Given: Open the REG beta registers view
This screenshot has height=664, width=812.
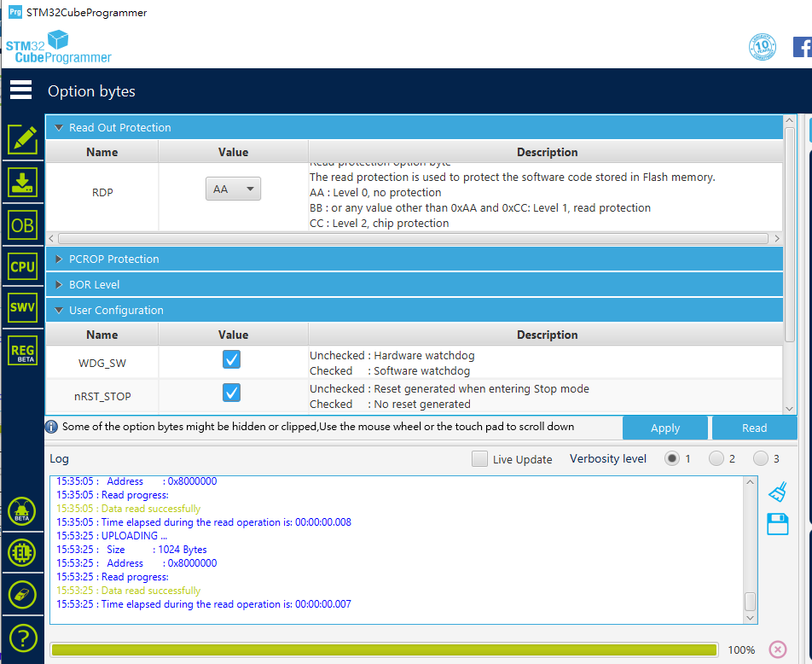Looking at the screenshot, I should [x=22, y=351].
